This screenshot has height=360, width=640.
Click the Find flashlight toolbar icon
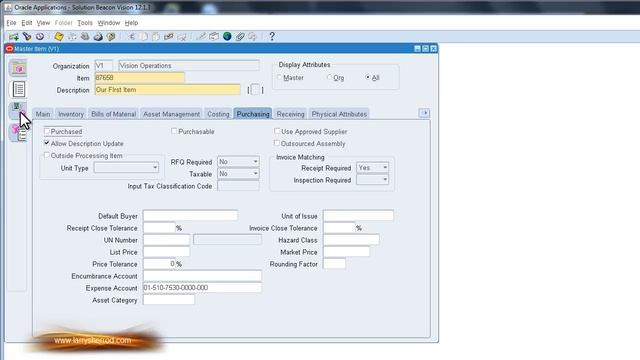pyautogui.click(x=27, y=37)
